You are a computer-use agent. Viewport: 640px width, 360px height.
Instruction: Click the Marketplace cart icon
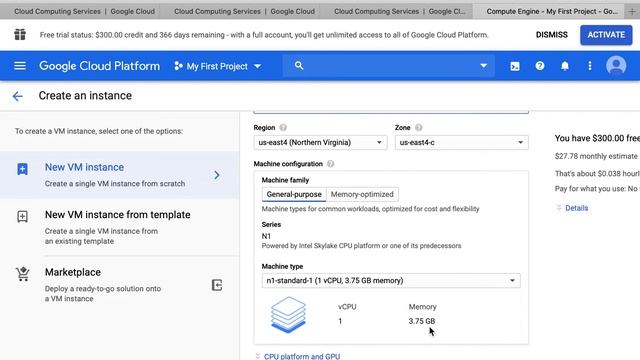pyautogui.click(x=23, y=273)
